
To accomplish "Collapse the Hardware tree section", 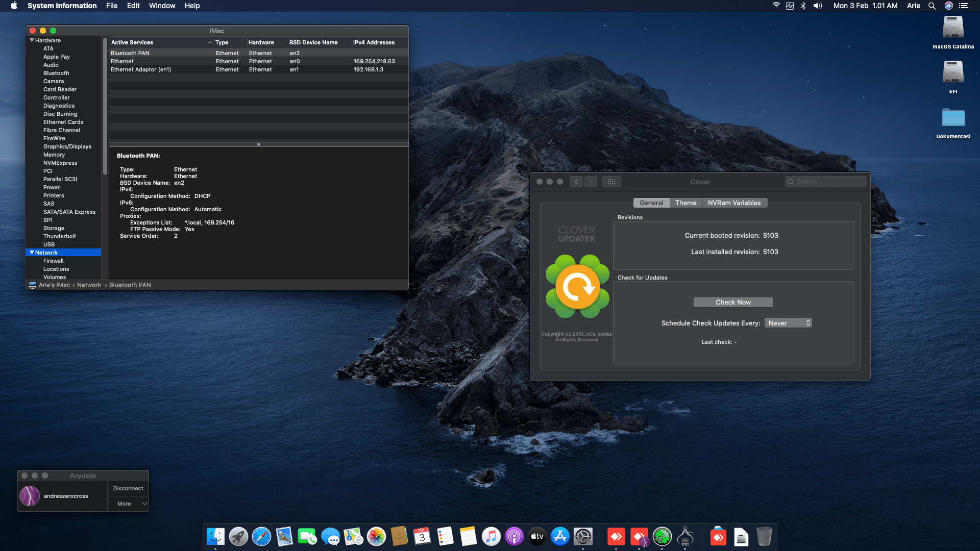I will point(32,40).
